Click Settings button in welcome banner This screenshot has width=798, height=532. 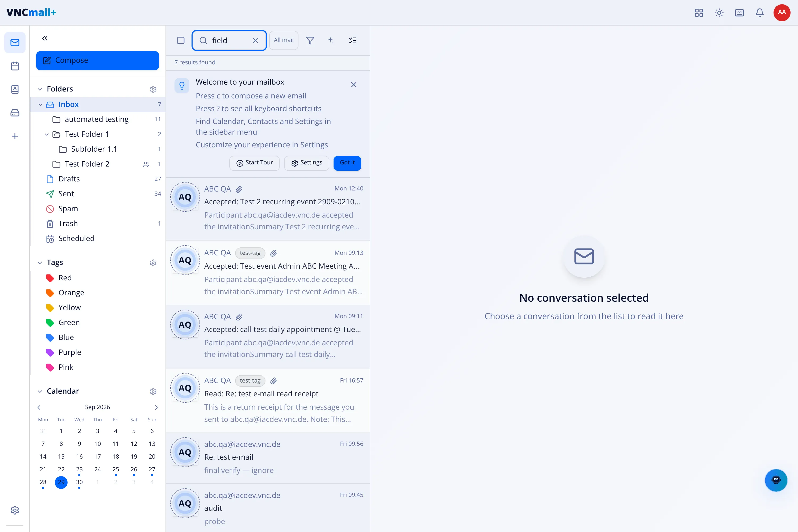click(307, 163)
